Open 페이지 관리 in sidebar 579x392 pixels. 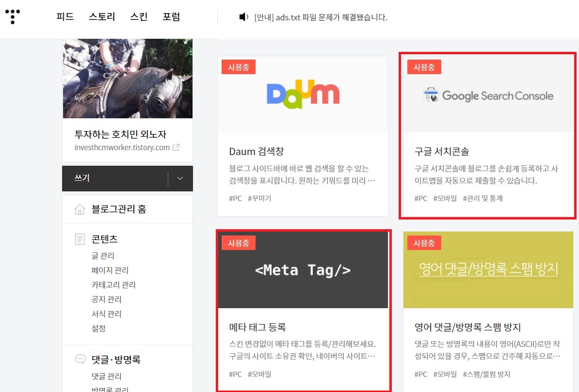point(110,270)
